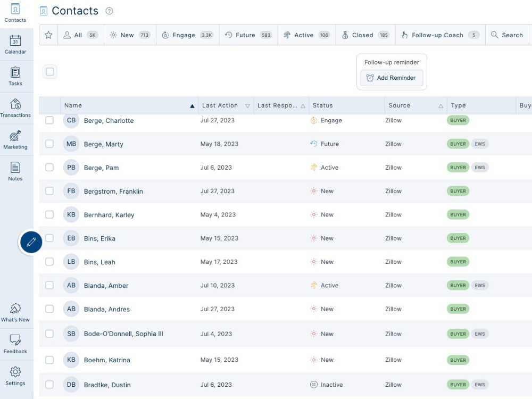Click the Type column header

tap(481, 105)
